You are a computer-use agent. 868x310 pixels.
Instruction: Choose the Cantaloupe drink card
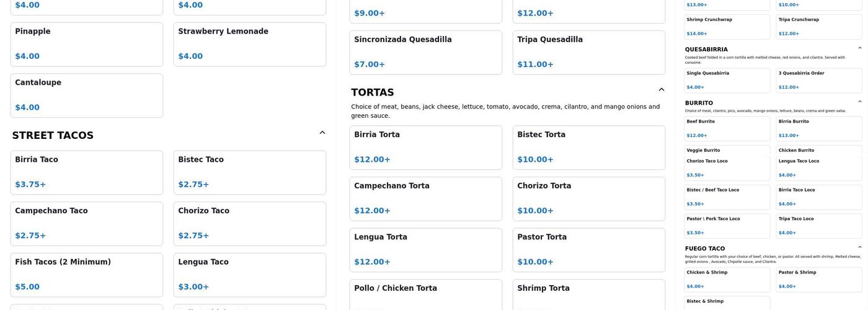(x=86, y=95)
